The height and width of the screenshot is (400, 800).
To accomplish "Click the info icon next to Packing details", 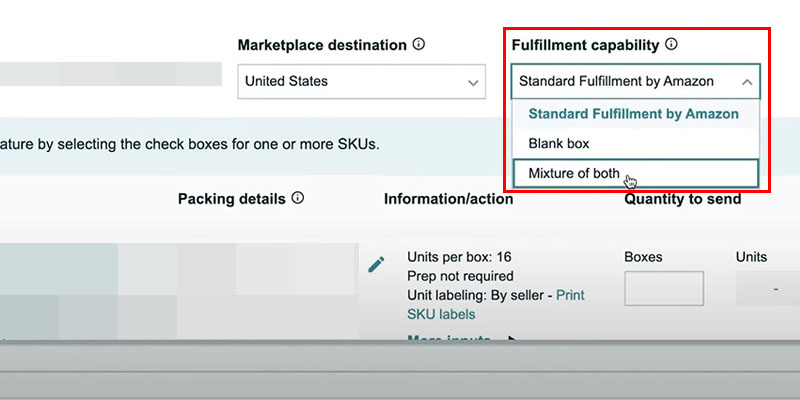I will pos(298,198).
